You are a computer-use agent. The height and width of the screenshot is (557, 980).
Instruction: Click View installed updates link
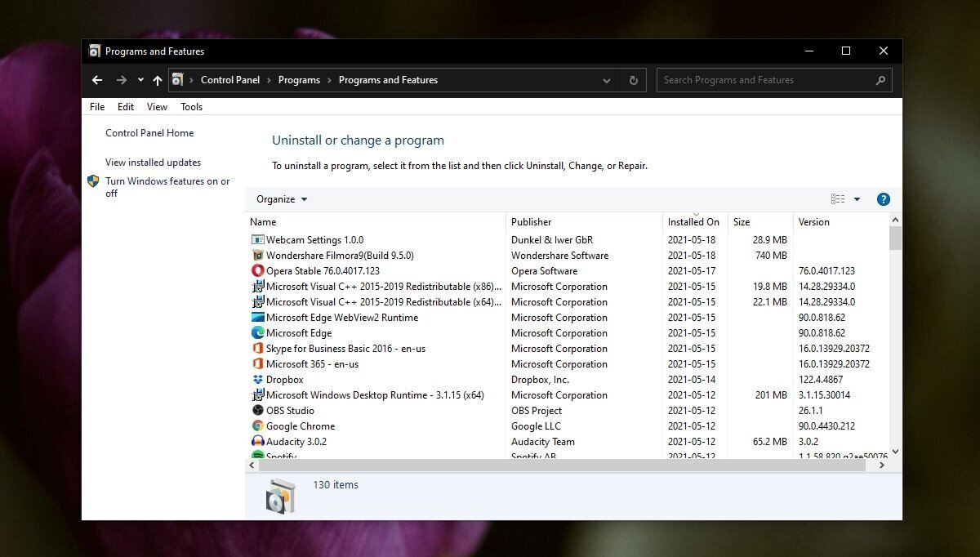153,162
